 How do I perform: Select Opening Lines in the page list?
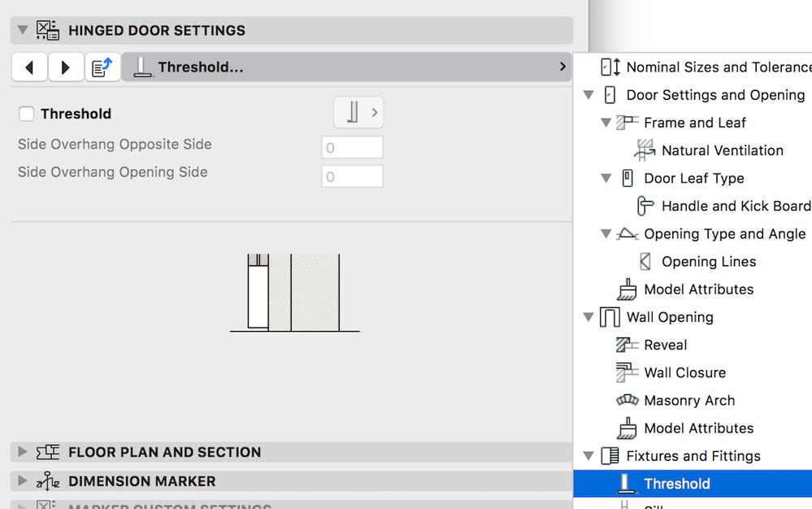[708, 262]
